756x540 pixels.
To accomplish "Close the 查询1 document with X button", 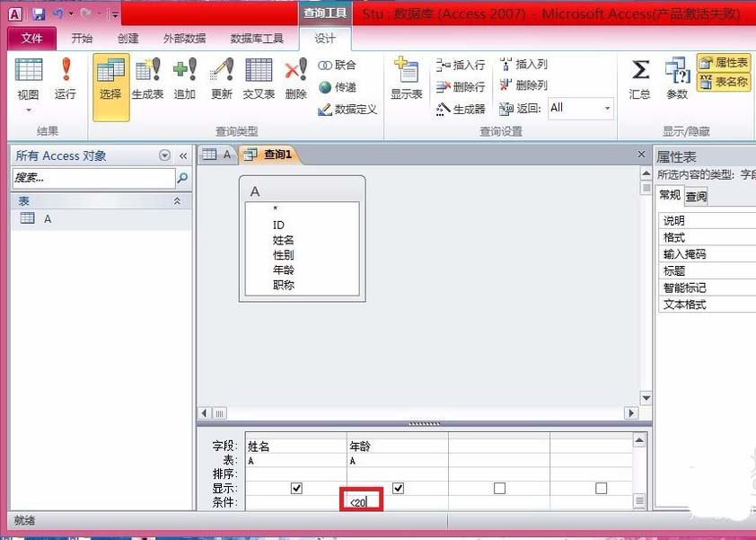I will click(641, 154).
